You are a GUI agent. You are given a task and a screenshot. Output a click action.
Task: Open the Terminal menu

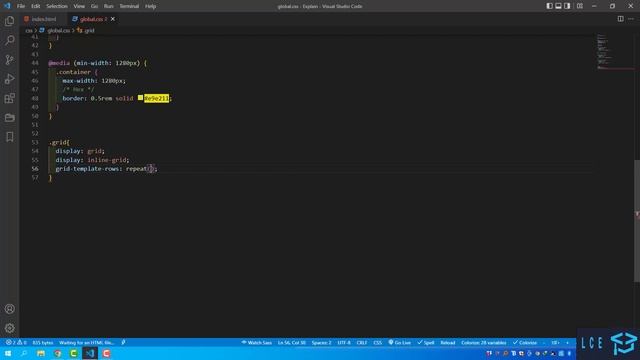(x=129, y=6)
